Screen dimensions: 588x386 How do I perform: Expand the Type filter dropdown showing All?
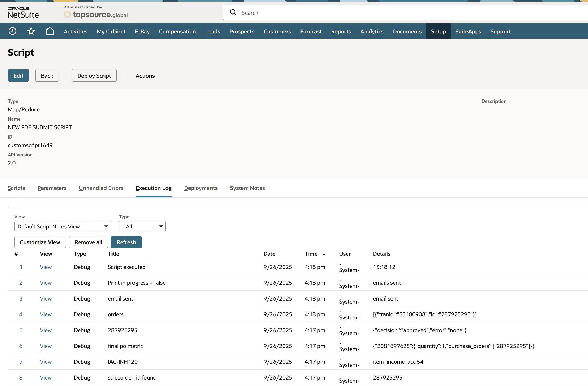click(x=142, y=226)
